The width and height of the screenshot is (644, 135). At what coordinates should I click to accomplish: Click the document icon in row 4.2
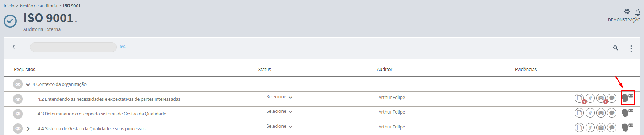pos(579,98)
